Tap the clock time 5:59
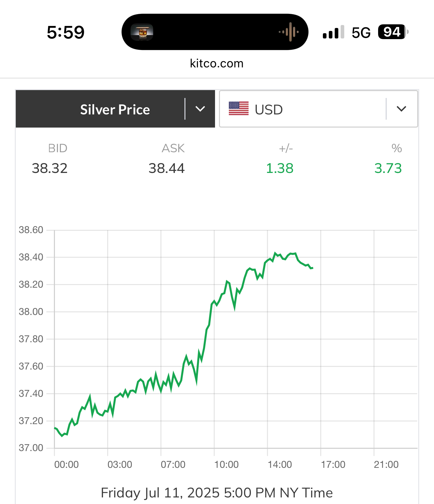The width and height of the screenshot is (434, 504). pyautogui.click(x=66, y=32)
